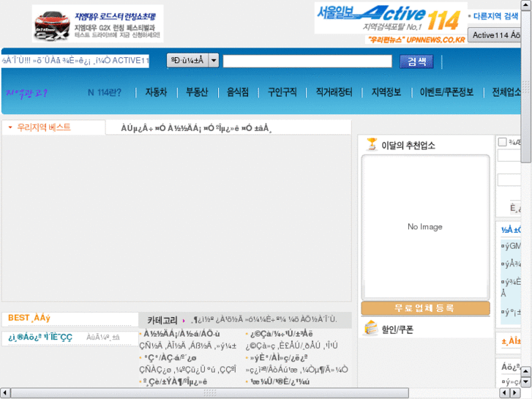Screen dimensions: 532x399
Task: Open the 이달의 추천업소 heading
Action: [408, 146]
